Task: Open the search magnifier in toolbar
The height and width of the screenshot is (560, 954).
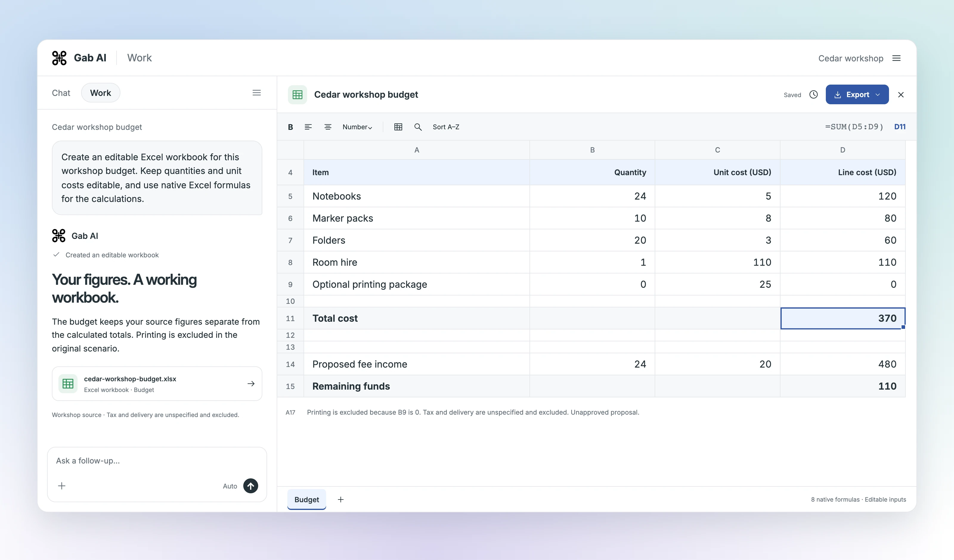Action: point(418,127)
